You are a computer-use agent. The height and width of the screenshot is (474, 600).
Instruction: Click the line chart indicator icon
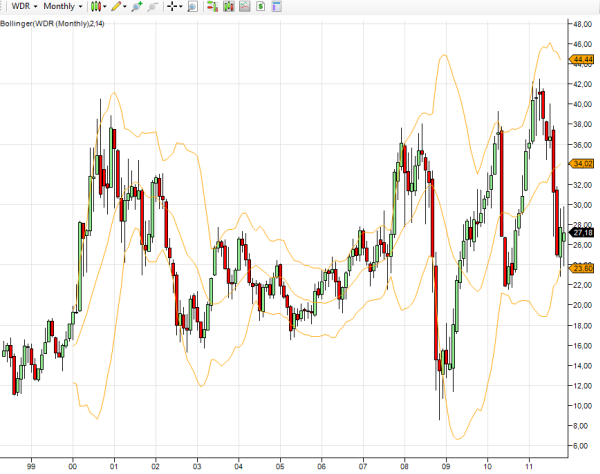point(245,6)
